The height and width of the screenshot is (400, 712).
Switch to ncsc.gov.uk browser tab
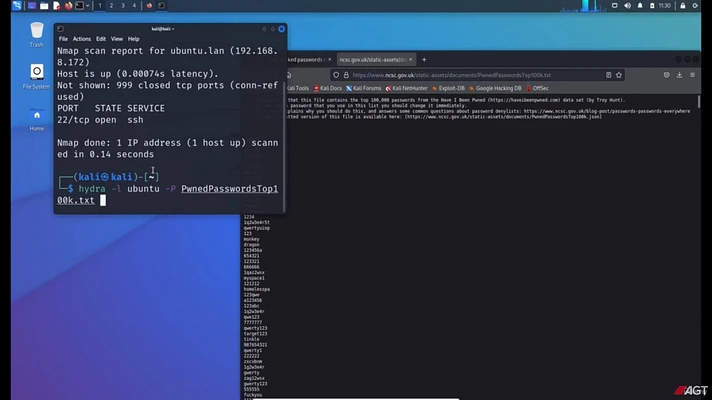(x=372, y=59)
